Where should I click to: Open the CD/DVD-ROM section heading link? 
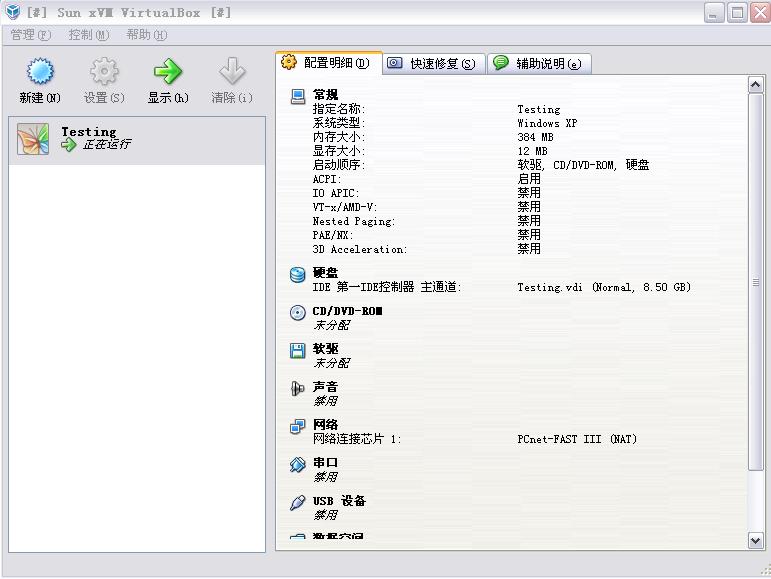[347, 311]
